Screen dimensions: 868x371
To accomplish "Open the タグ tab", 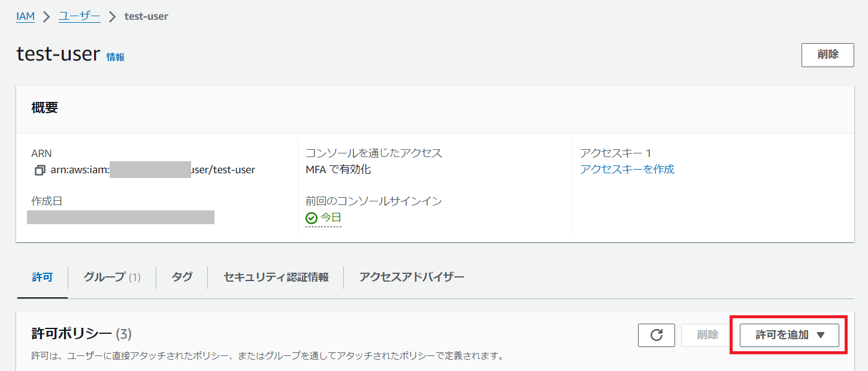I will [182, 277].
